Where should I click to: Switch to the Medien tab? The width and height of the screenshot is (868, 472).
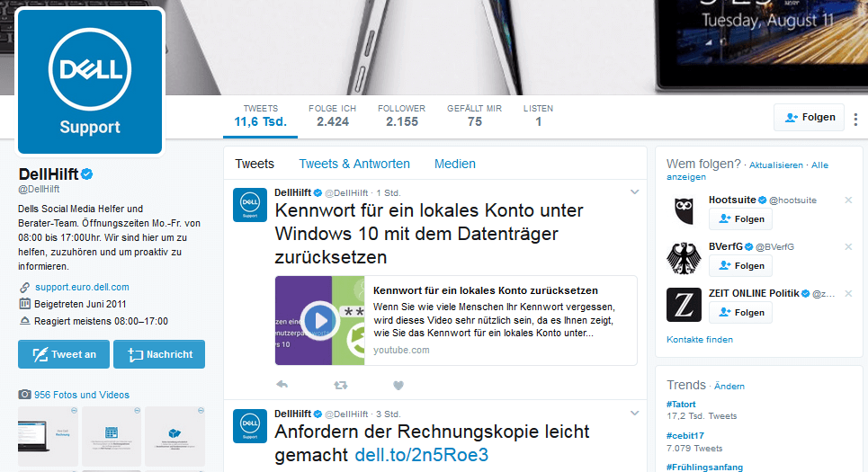(x=455, y=164)
